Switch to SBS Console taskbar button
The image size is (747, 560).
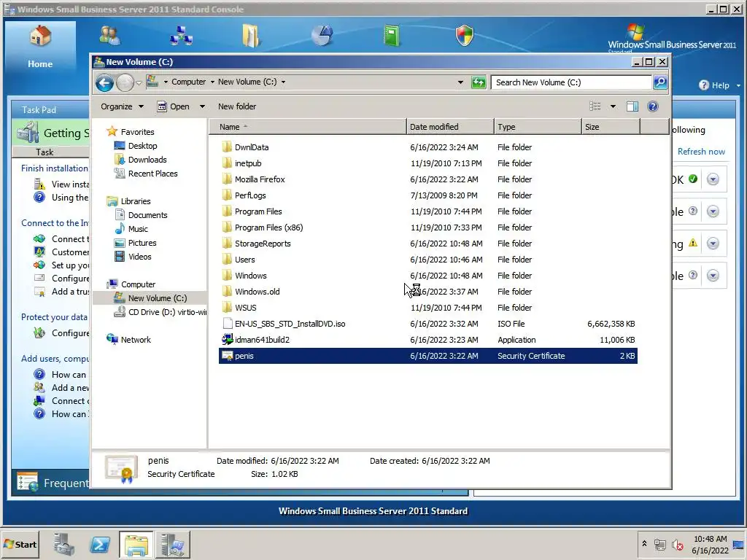172,545
